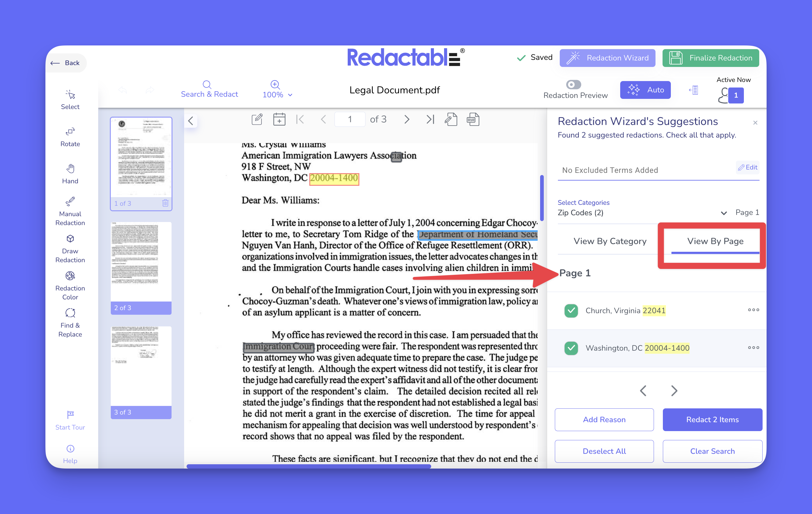The image size is (812, 514).
Task: Select the Rotate tool icon
Action: pos(70,132)
